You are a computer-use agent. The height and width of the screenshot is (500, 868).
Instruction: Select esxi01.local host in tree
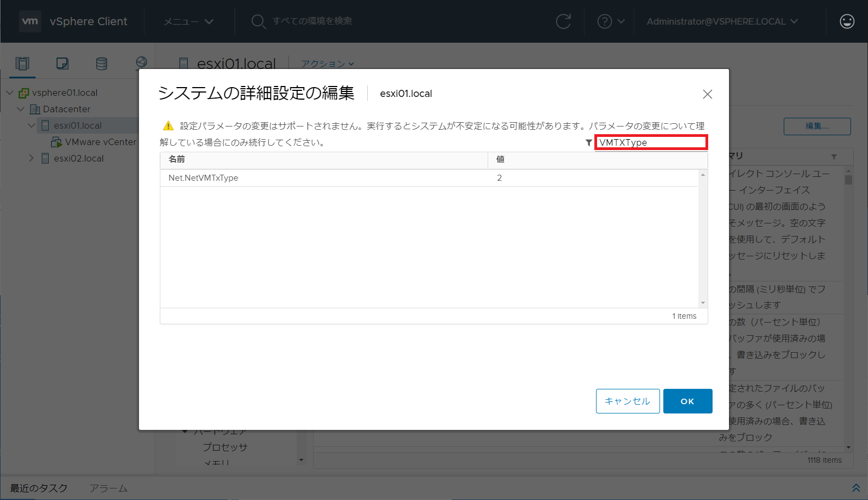[x=78, y=125]
